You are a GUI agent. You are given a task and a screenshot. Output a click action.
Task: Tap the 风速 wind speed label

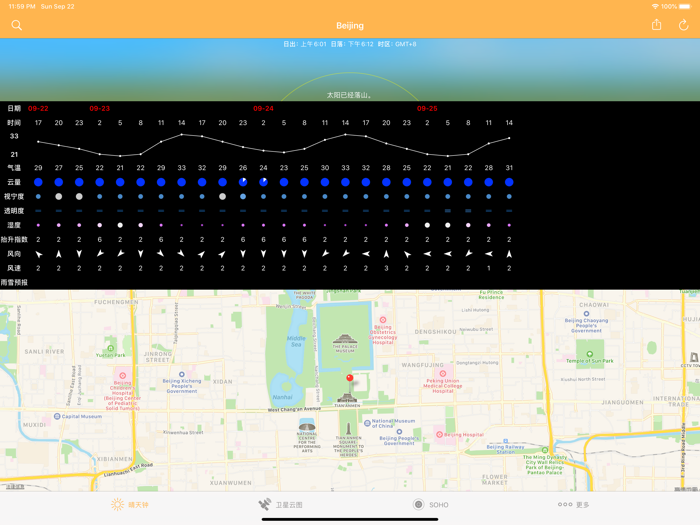[x=14, y=268]
